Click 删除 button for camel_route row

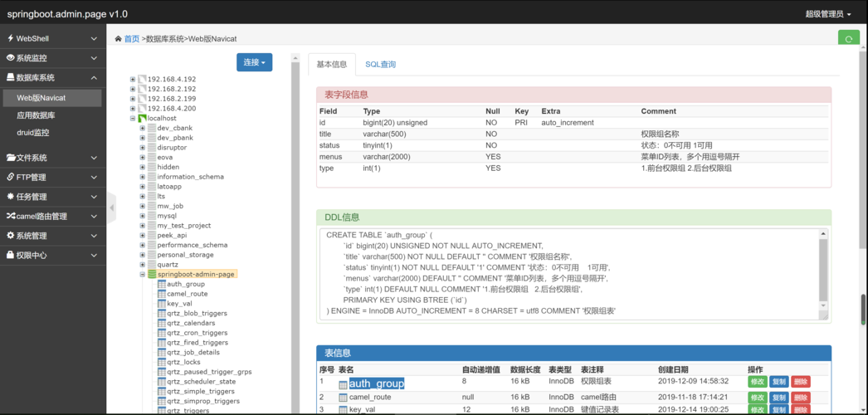pos(801,398)
